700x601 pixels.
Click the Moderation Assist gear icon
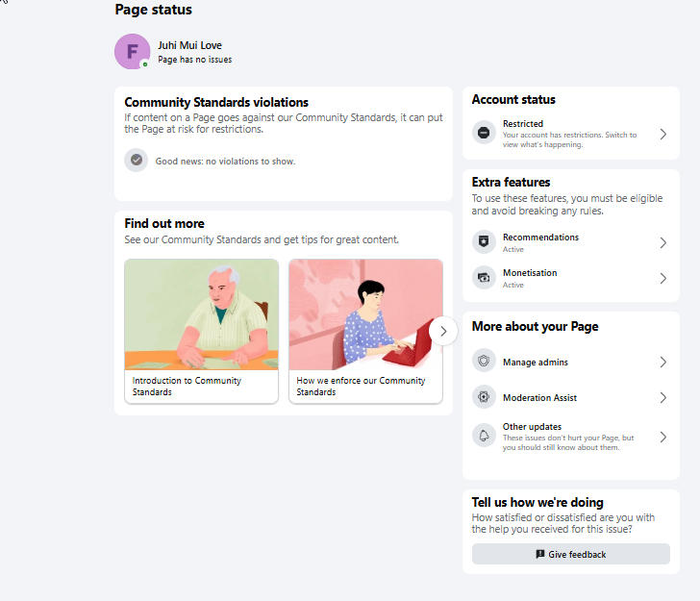[x=484, y=396]
